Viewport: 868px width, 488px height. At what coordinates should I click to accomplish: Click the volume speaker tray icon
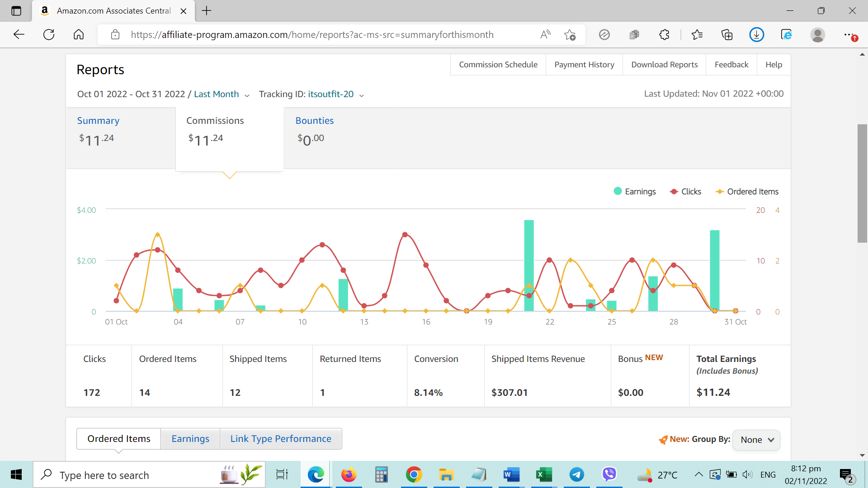pos(747,474)
